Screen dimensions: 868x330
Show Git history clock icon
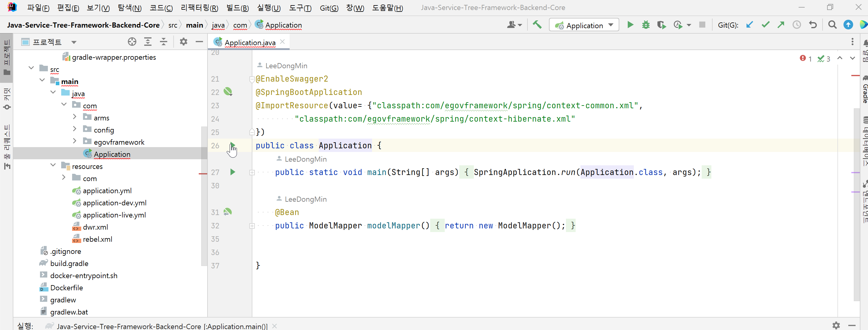[x=796, y=25]
